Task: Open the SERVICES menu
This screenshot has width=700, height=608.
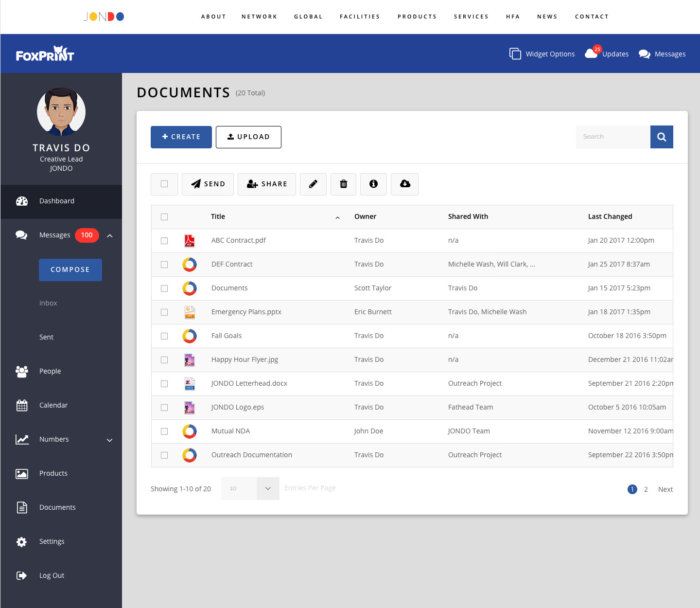Action: (472, 17)
